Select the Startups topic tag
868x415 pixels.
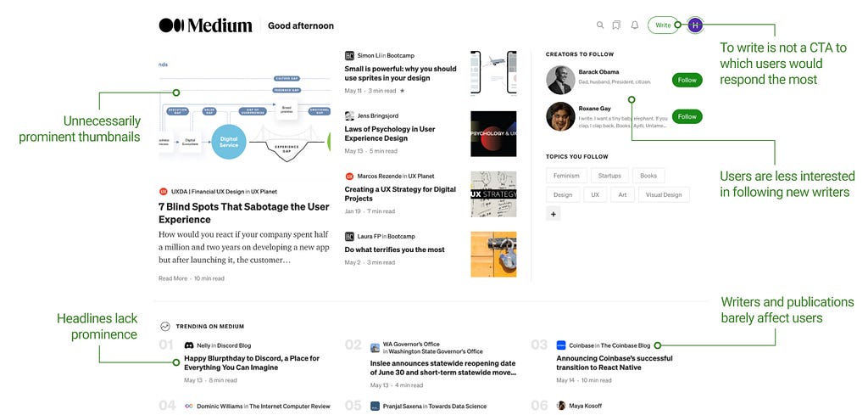[x=609, y=176]
